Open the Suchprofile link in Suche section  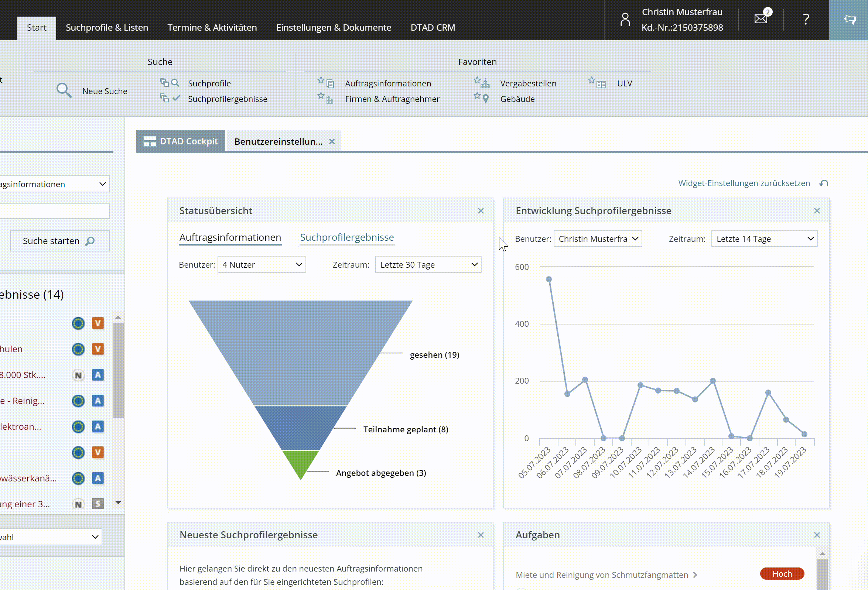tap(209, 83)
